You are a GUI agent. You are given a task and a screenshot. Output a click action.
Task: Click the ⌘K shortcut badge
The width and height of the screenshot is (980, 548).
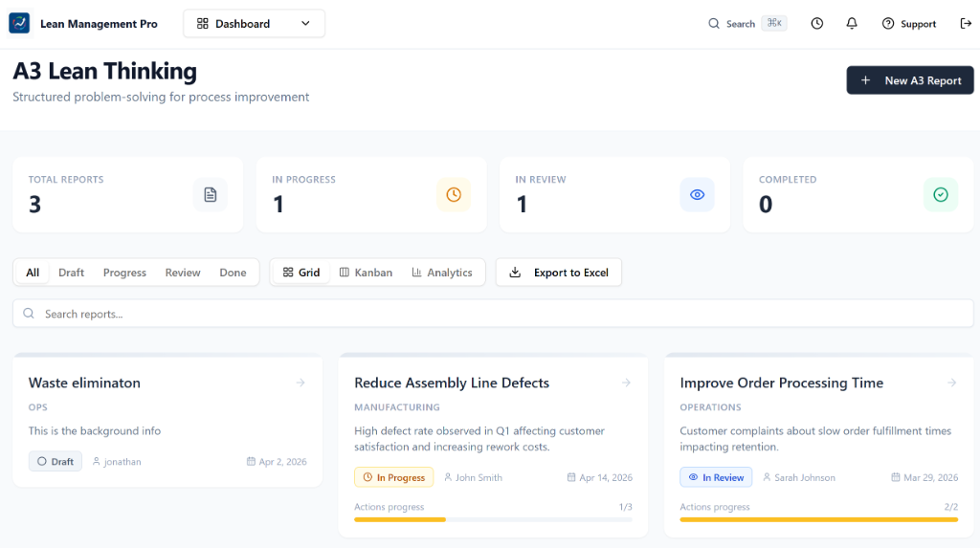pos(773,23)
